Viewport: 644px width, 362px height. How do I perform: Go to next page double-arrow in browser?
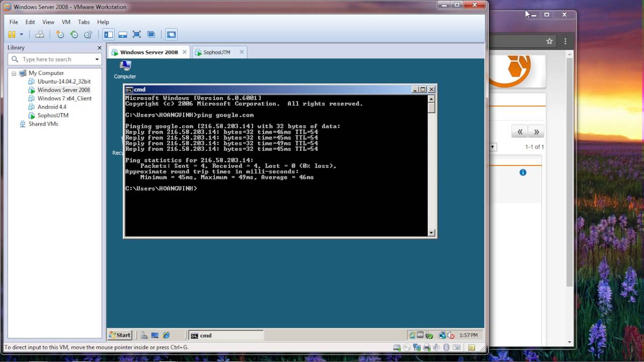[x=536, y=132]
